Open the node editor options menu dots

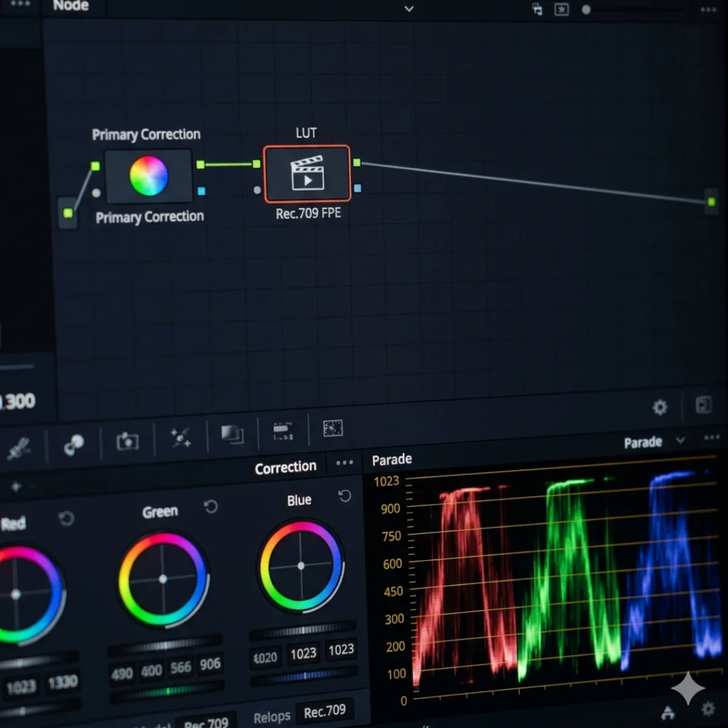coord(708,9)
